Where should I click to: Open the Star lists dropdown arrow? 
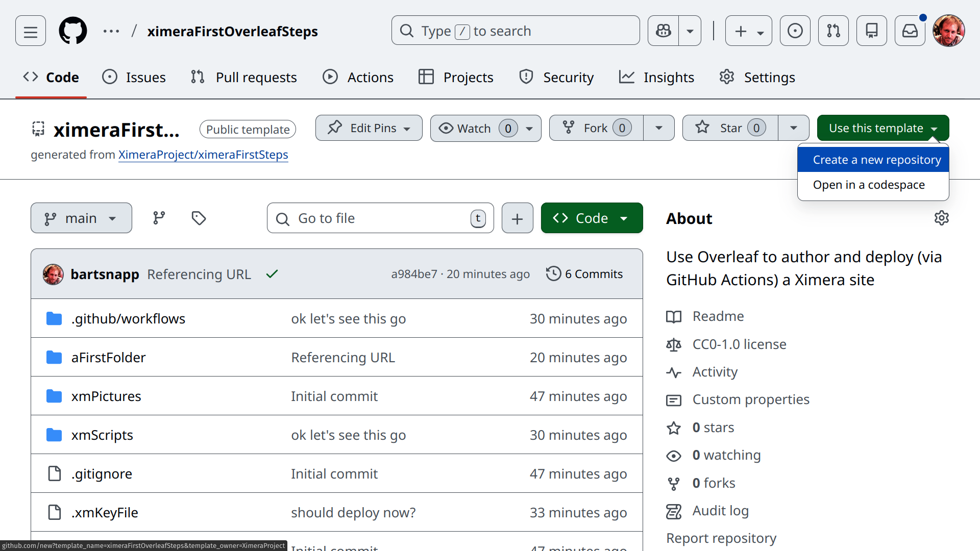pos(793,128)
